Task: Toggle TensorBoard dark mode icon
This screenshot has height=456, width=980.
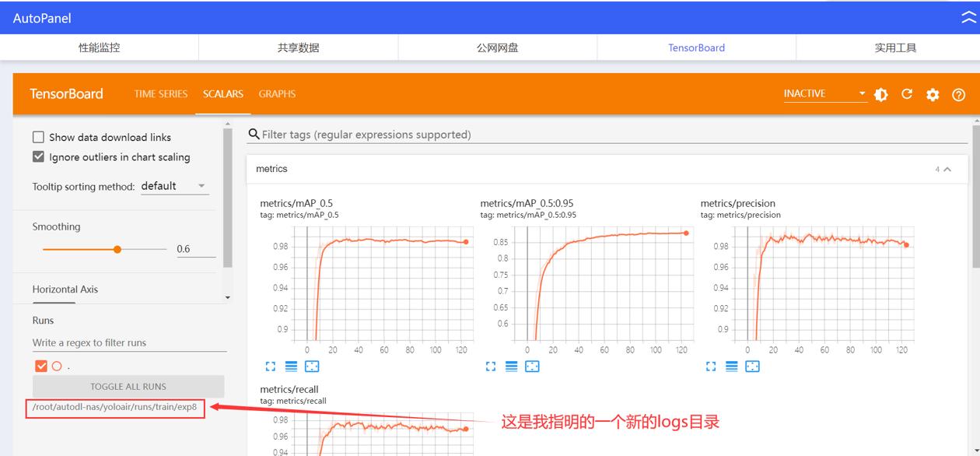Action: point(880,94)
